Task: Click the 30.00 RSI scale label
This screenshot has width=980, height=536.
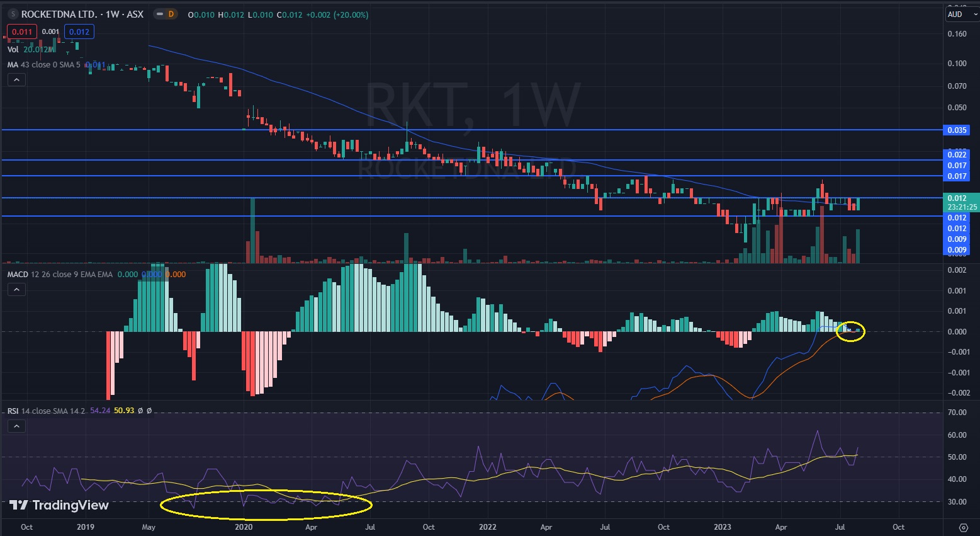Action: coord(957,502)
